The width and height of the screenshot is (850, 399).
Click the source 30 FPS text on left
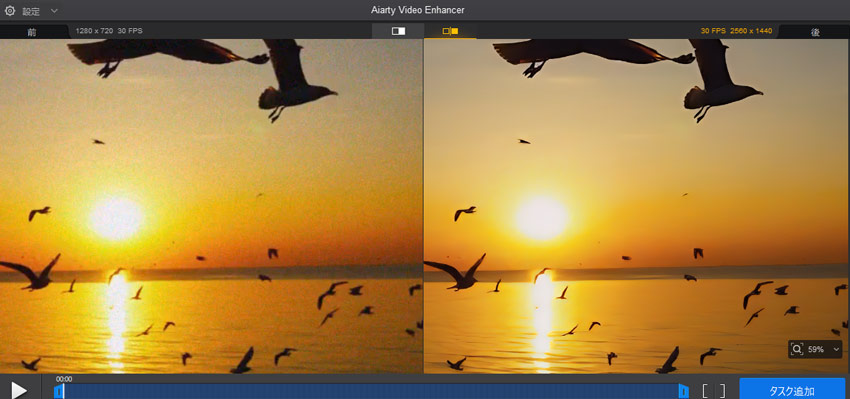click(x=130, y=31)
